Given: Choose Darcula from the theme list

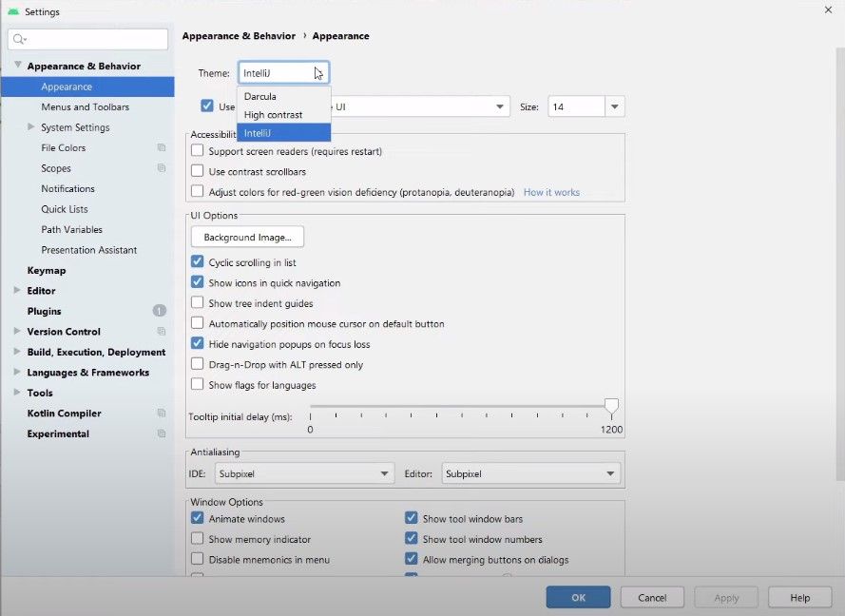Looking at the screenshot, I should [x=283, y=96].
